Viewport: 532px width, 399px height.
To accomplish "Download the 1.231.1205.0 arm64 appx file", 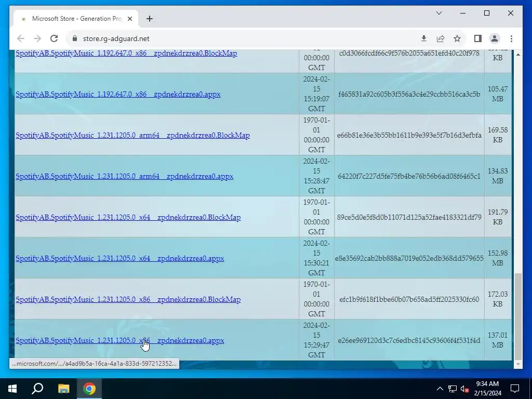I will (x=125, y=177).
